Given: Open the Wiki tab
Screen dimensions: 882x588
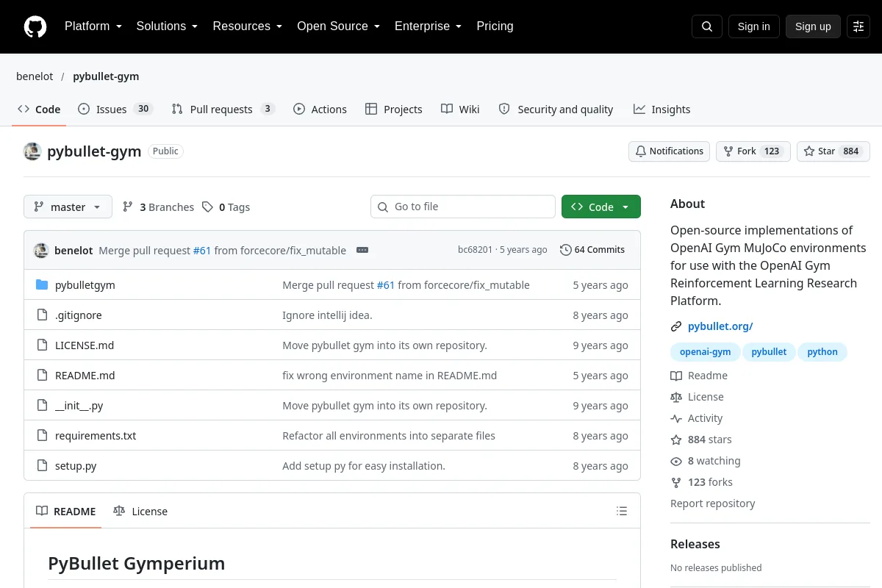Looking at the screenshot, I should pyautogui.click(x=460, y=110).
